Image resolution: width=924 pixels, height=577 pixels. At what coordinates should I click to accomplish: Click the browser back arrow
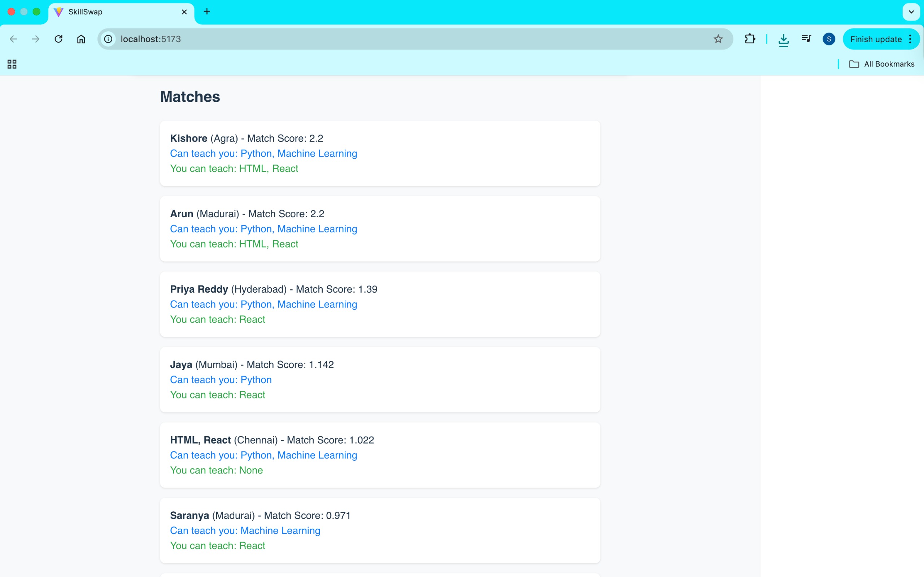(x=13, y=39)
